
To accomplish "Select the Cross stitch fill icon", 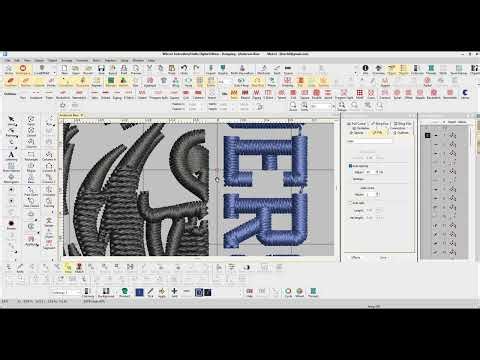I will point(371,94).
